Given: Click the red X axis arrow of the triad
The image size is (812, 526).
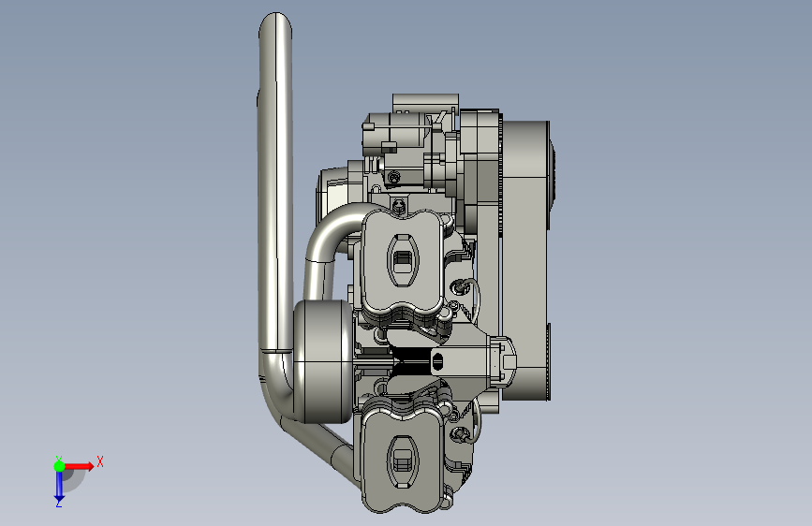Looking at the screenshot, I should point(80,466).
